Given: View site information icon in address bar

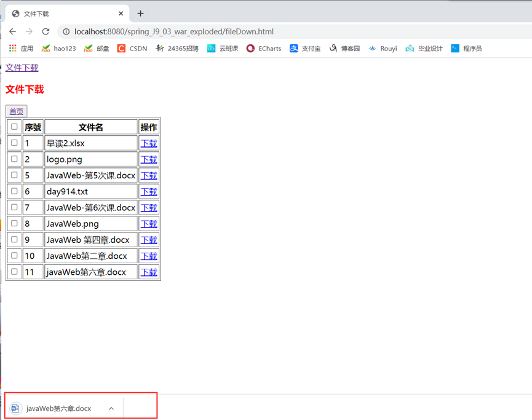Looking at the screenshot, I should (66, 31).
